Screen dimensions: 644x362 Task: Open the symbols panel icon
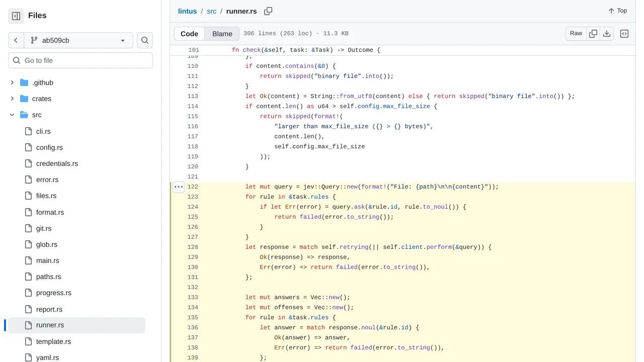[624, 34]
